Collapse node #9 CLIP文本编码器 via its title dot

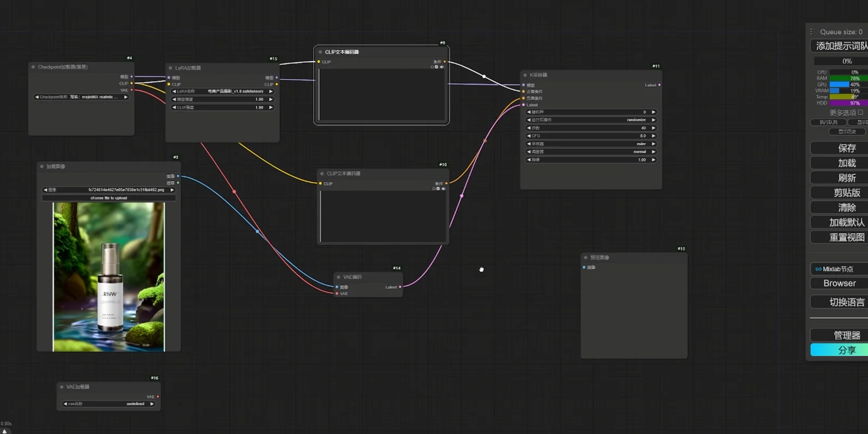point(320,52)
